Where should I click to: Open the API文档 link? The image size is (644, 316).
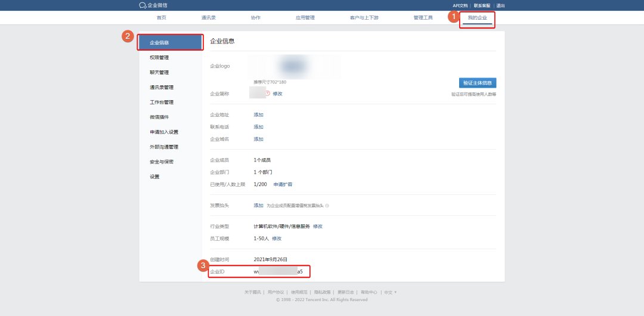[460, 5]
